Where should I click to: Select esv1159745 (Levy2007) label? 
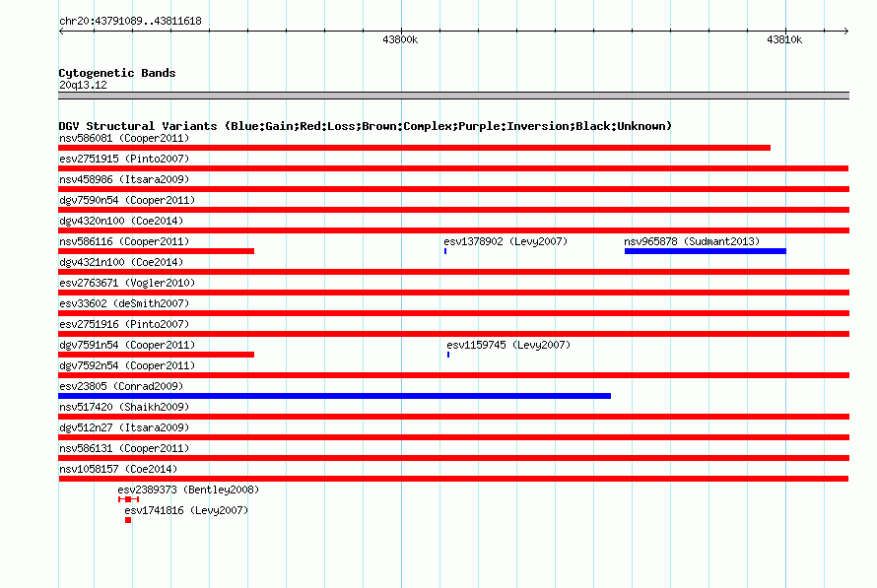click(x=508, y=345)
